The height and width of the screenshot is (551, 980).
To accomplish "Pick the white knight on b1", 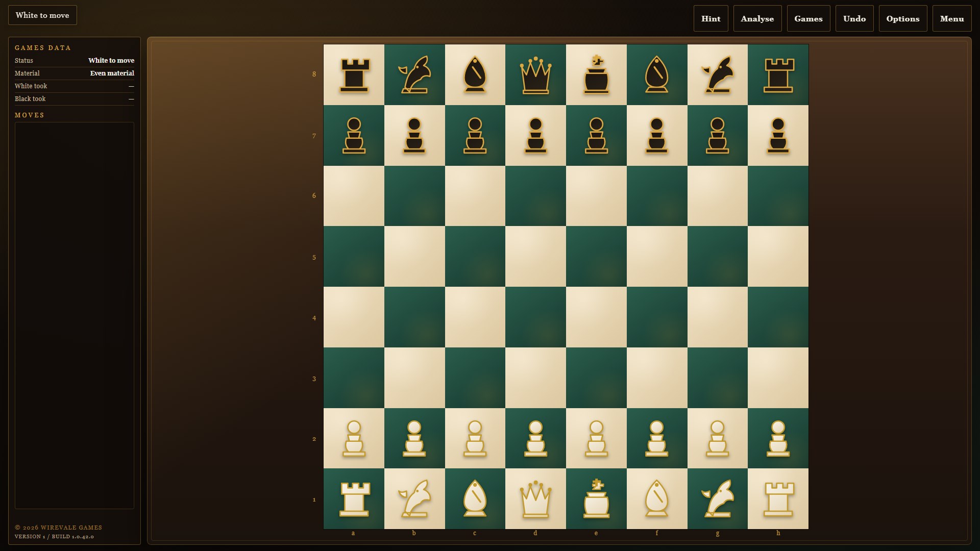I will point(414,499).
